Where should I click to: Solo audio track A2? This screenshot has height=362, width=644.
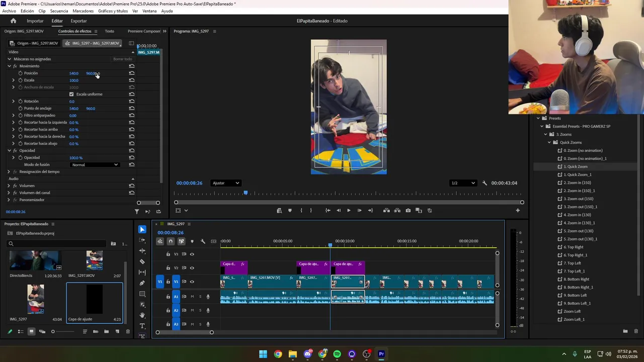coord(200,310)
